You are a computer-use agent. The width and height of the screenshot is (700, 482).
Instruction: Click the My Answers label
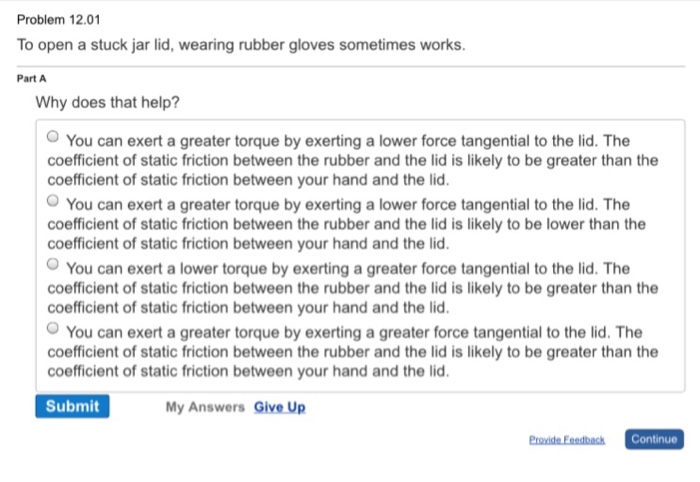(x=205, y=407)
